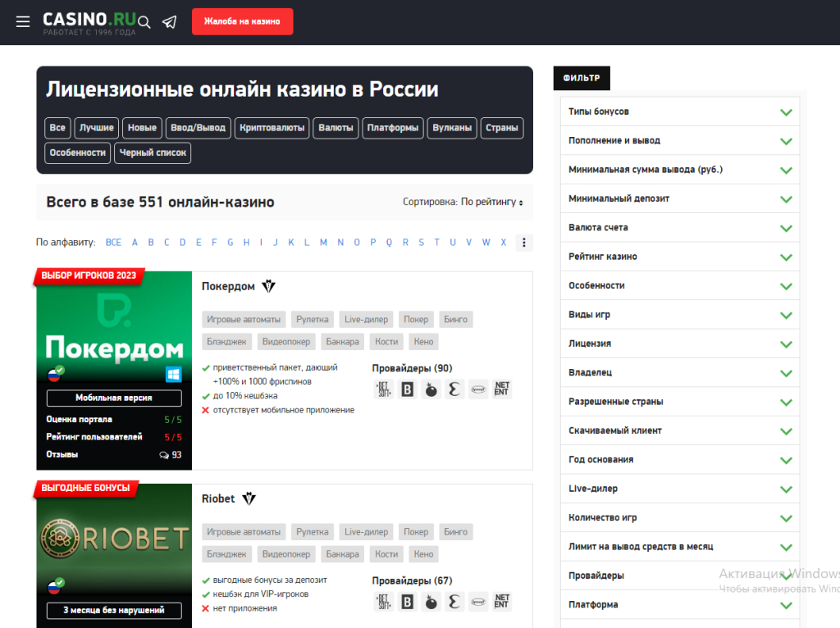Expand the Валюта счета filter
840x628 pixels.
click(680, 228)
